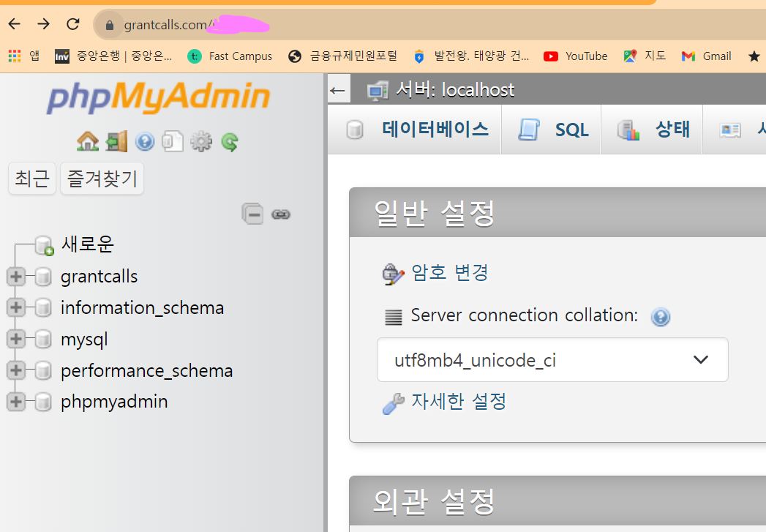Click the new database icon beside 새로운

44,245
